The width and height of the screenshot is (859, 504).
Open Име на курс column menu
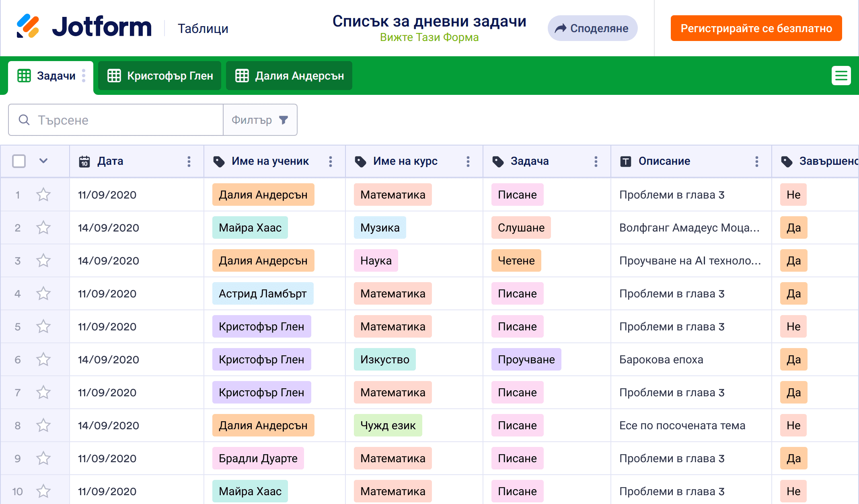point(468,162)
